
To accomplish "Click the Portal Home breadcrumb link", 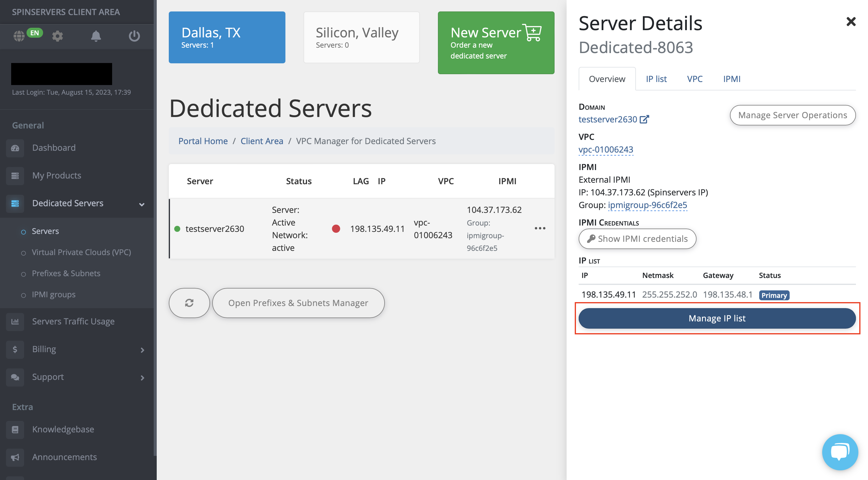I will (x=203, y=141).
